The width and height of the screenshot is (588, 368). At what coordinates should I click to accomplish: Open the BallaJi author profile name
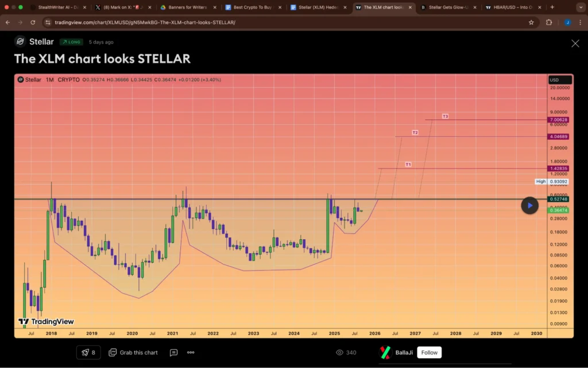(404, 352)
